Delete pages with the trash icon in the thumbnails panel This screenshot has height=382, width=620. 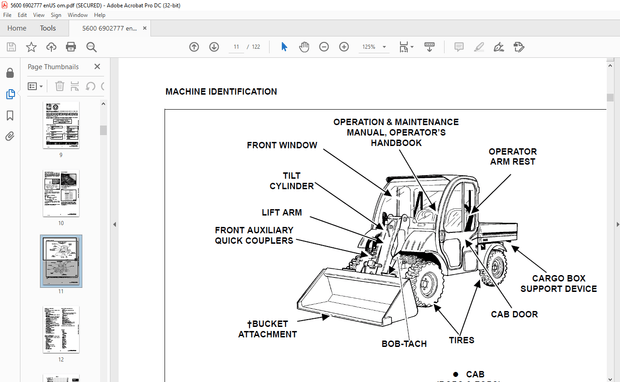[59, 86]
